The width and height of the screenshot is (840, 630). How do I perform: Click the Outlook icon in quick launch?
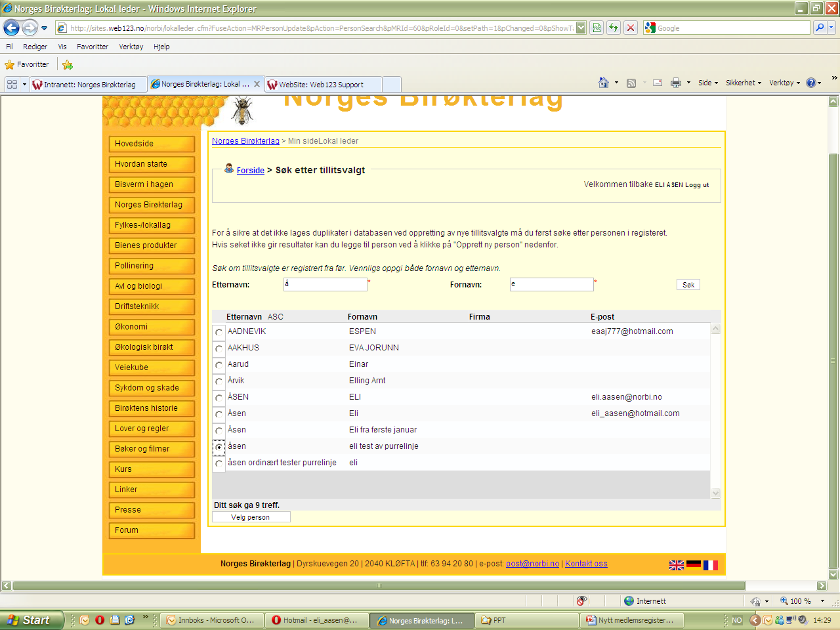pos(85,619)
